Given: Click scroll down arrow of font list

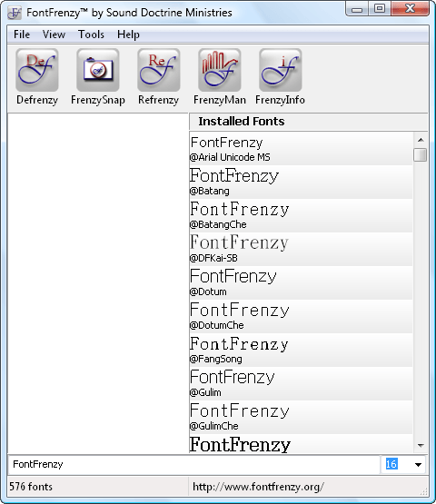Looking at the screenshot, I should click(x=421, y=446).
